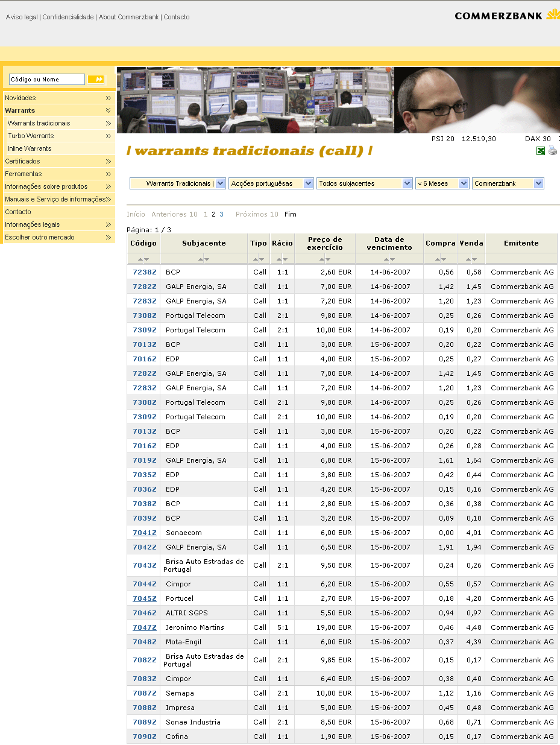Screen dimensions: 560x745
Task: Select the Impresa row subjacente cell
Action: (x=204, y=708)
